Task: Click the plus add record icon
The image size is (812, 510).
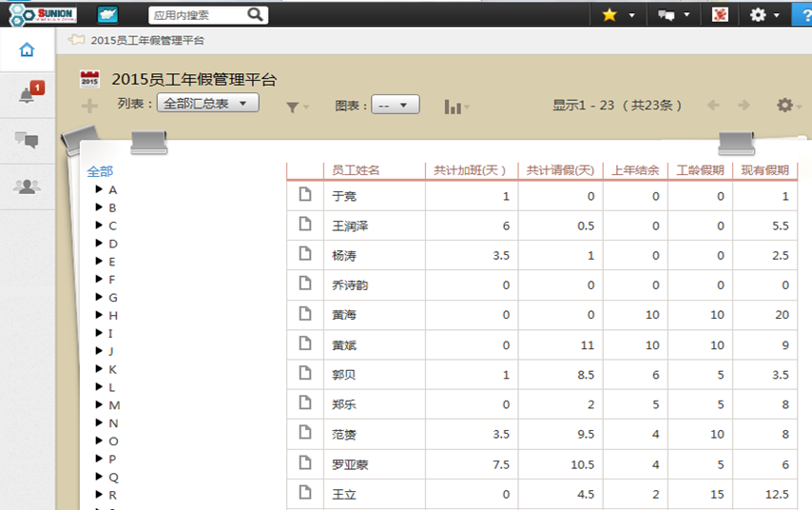Action: click(x=90, y=106)
